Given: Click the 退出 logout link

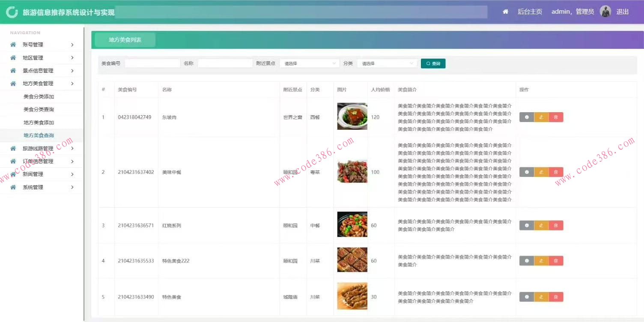Looking at the screenshot, I should tap(622, 12).
